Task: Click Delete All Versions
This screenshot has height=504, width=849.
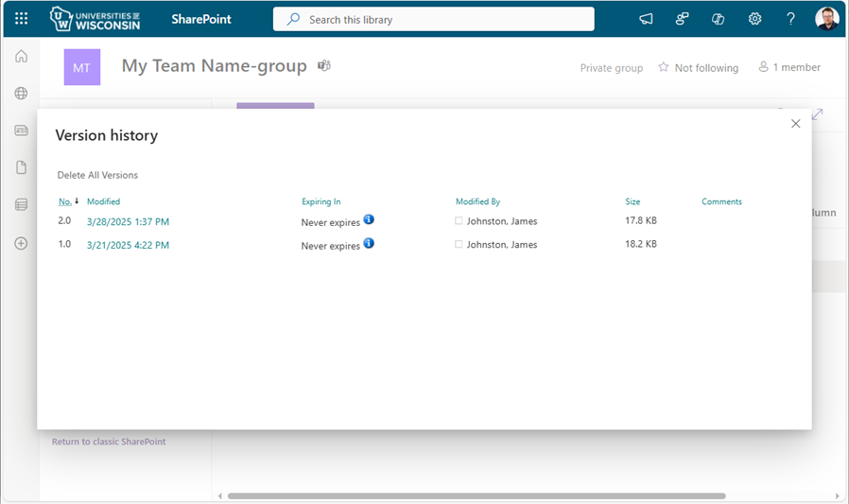Action: coord(97,175)
